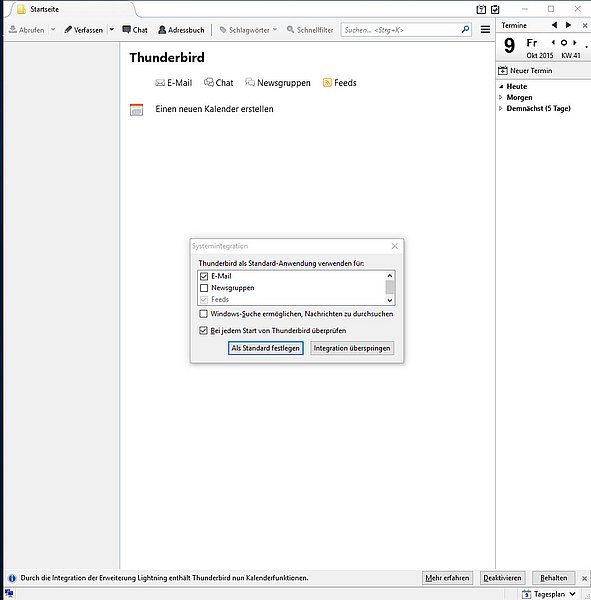
Task: Set up a Chat account on start page
Action: [x=219, y=83]
